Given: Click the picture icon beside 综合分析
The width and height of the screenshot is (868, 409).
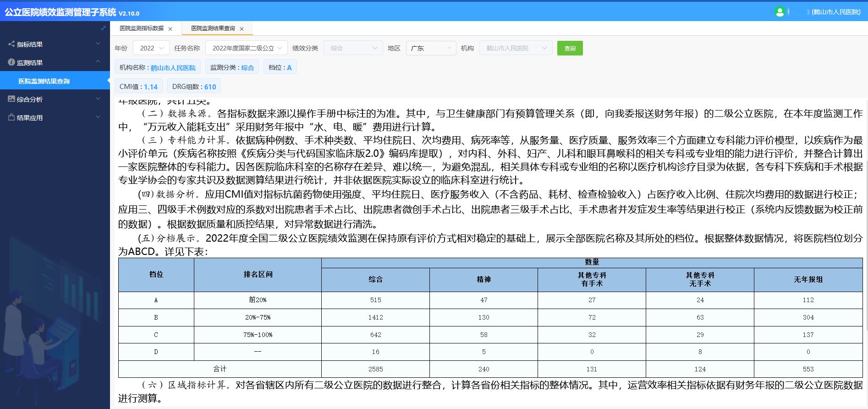Looking at the screenshot, I should coord(11,99).
